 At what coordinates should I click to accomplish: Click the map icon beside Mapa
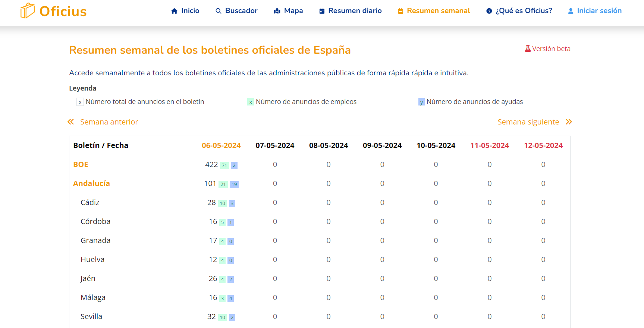(x=277, y=11)
